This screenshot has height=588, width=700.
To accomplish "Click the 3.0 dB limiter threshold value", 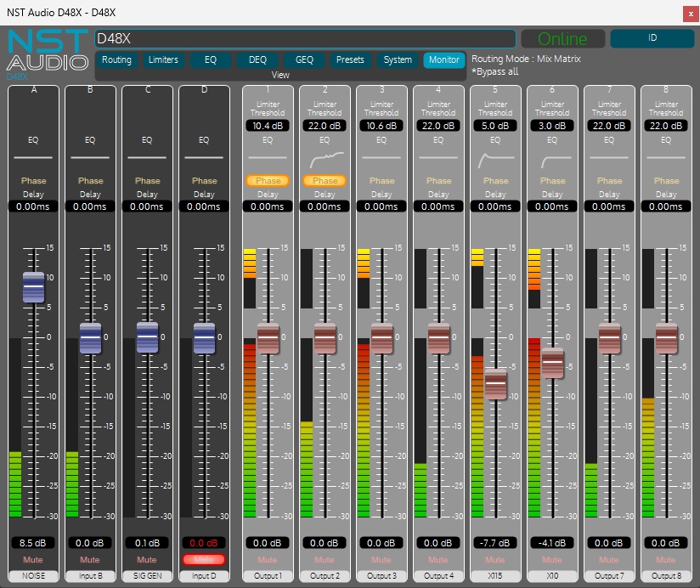I will 552,126.
